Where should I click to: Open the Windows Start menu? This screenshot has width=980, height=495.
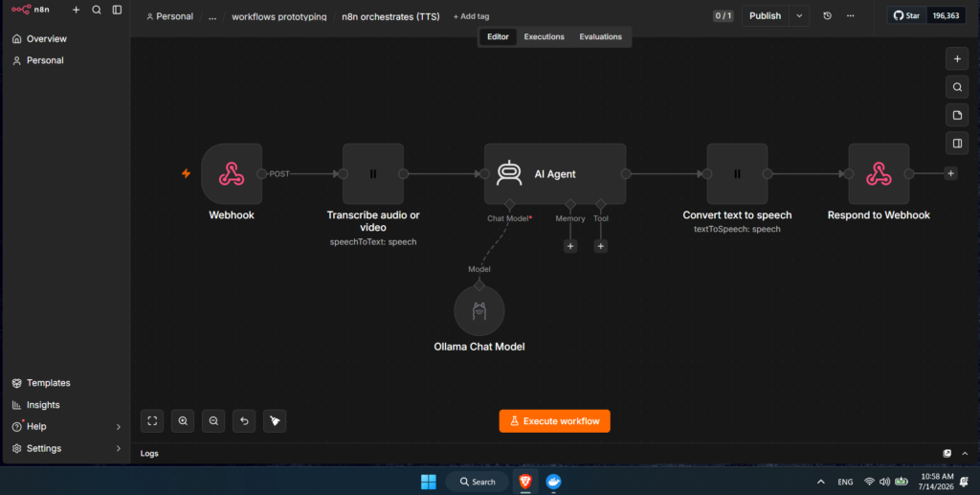(x=429, y=482)
